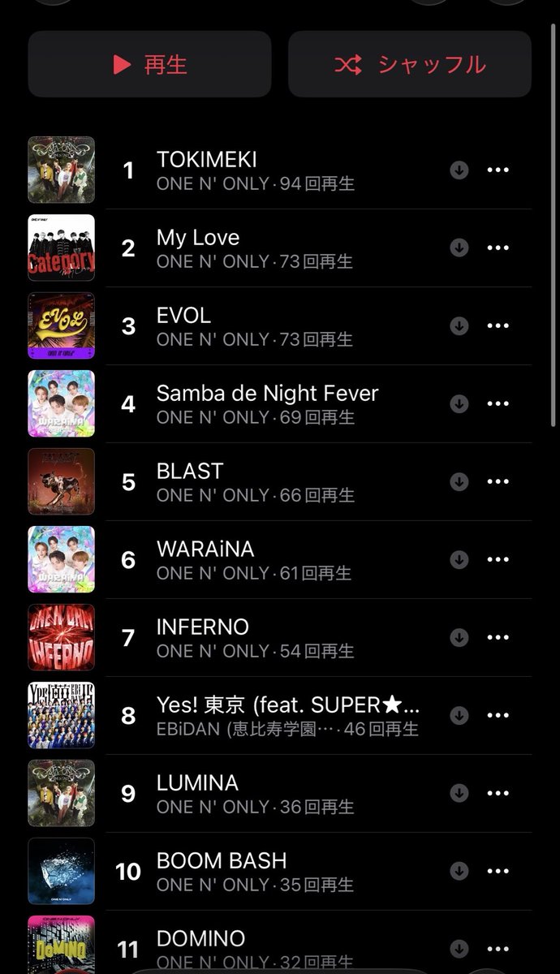Screen dimensions: 560x974
Task: Open more options for TOKIMEKI
Action: click(498, 170)
